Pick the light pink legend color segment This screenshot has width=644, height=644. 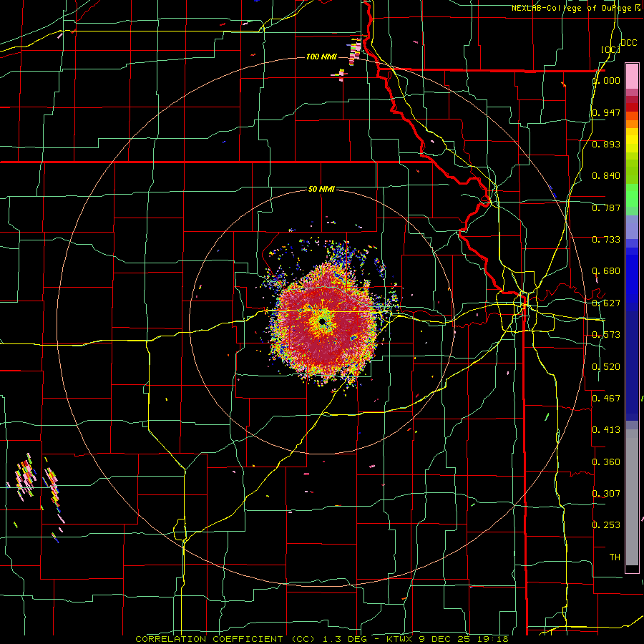632,77
